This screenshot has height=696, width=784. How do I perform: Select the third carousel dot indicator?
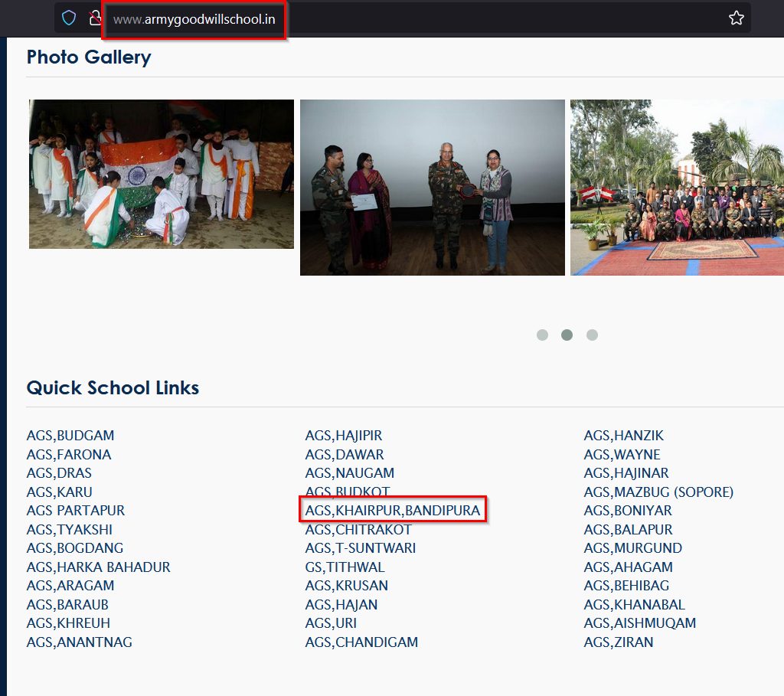[x=591, y=335]
